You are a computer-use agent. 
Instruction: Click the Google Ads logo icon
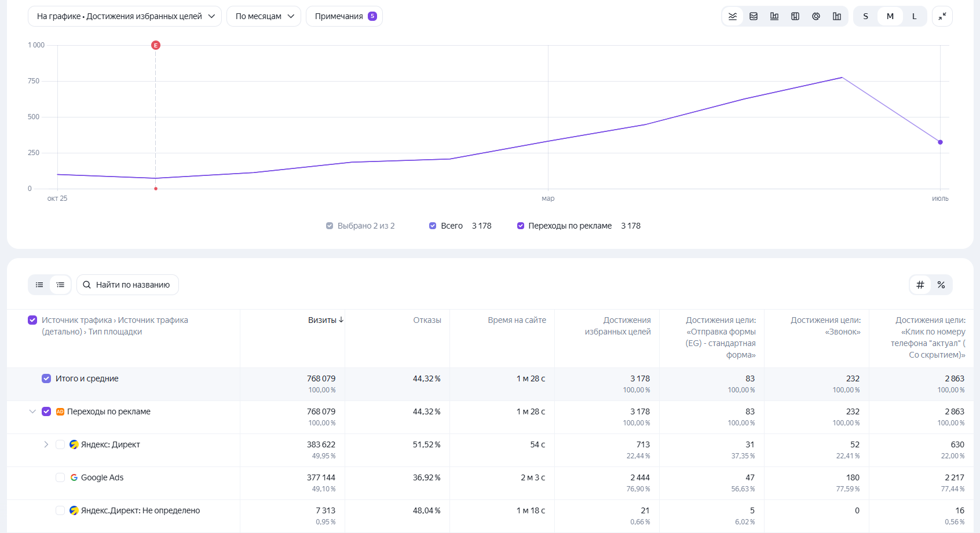(74, 477)
